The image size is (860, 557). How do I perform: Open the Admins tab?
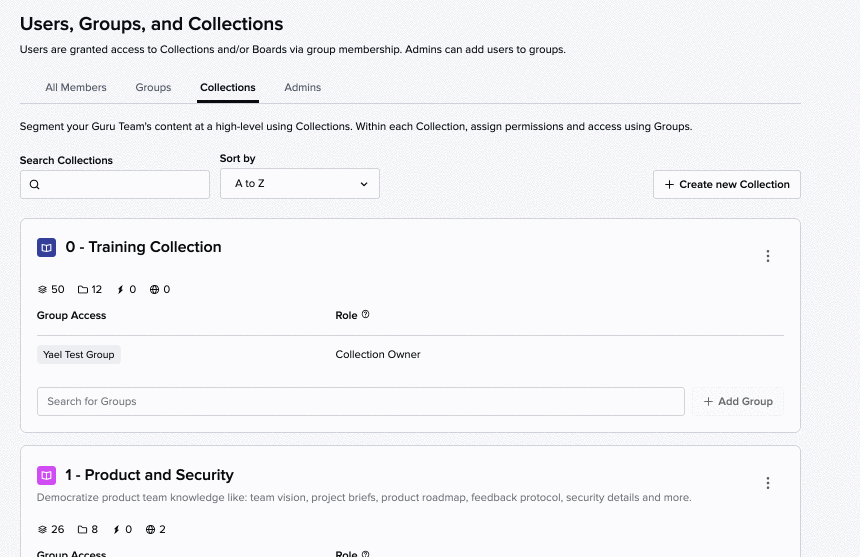(x=303, y=88)
